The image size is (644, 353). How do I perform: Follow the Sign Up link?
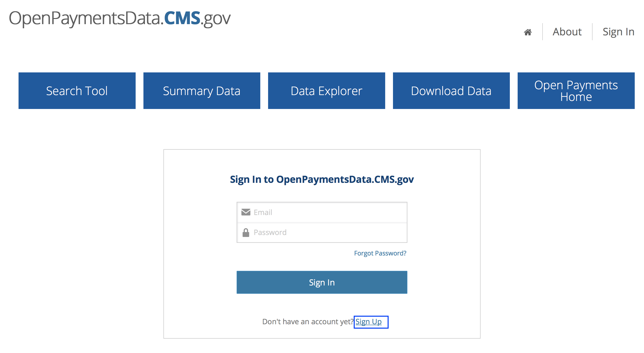tap(369, 322)
